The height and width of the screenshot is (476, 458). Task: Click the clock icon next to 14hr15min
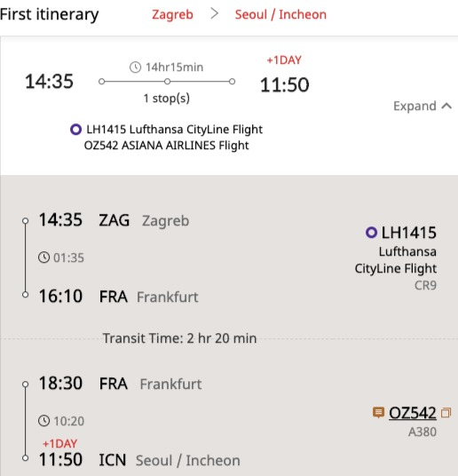pyautogui.click(x=136, y=67)
